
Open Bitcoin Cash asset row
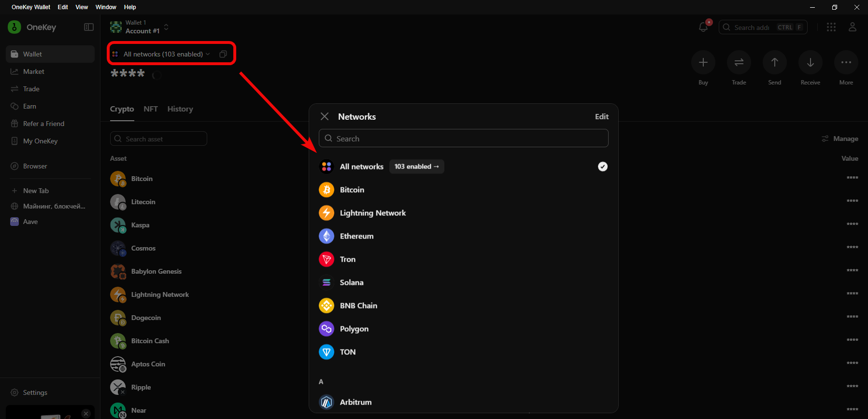point(484,341)
